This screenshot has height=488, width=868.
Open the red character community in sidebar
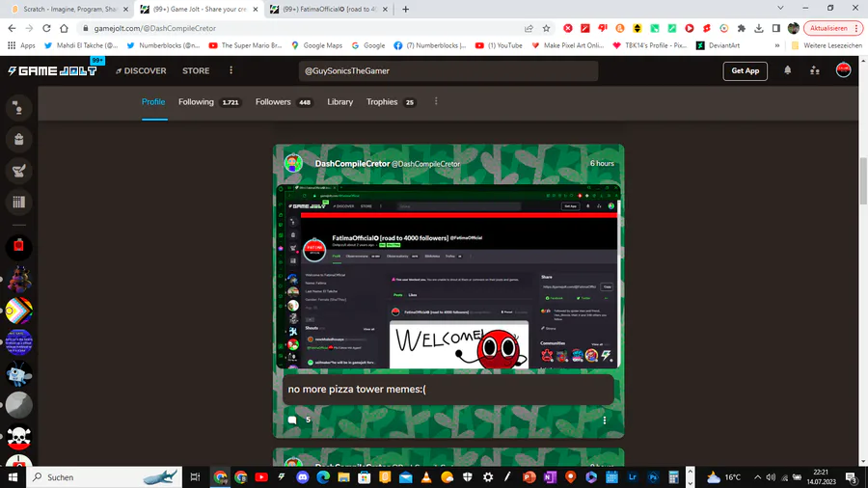click(19, 247)
